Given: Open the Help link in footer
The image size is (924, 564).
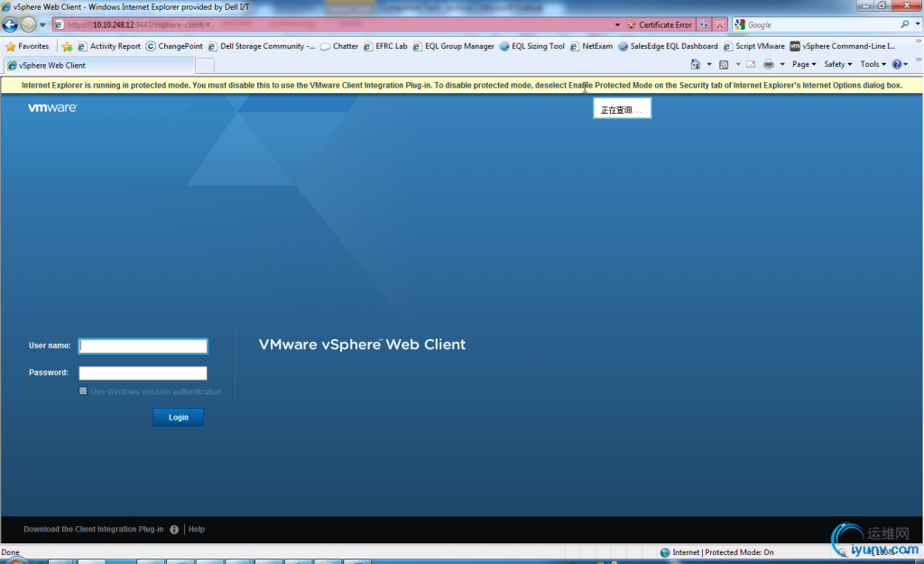Looking at the screenshot, I should (196, 529).
